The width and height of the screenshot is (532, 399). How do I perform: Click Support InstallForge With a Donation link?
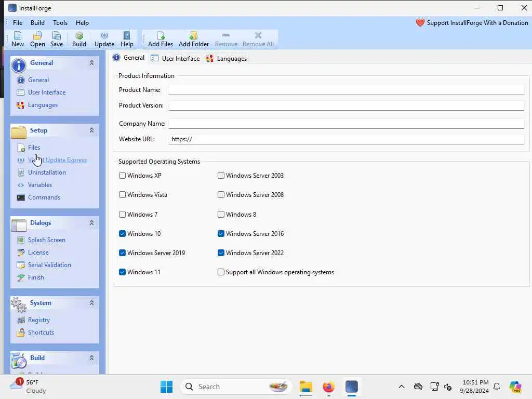(477, 23)
